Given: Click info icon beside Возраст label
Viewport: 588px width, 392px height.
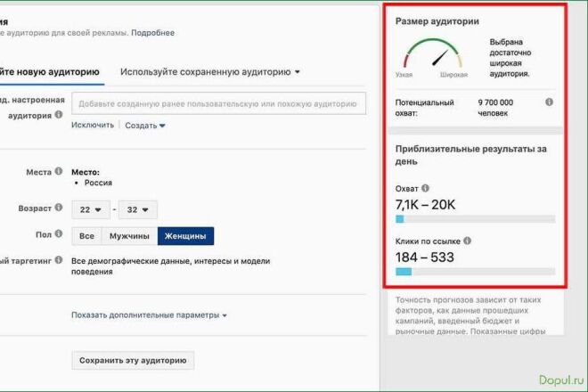Looking at the screenshot, I should pos(59,207).
